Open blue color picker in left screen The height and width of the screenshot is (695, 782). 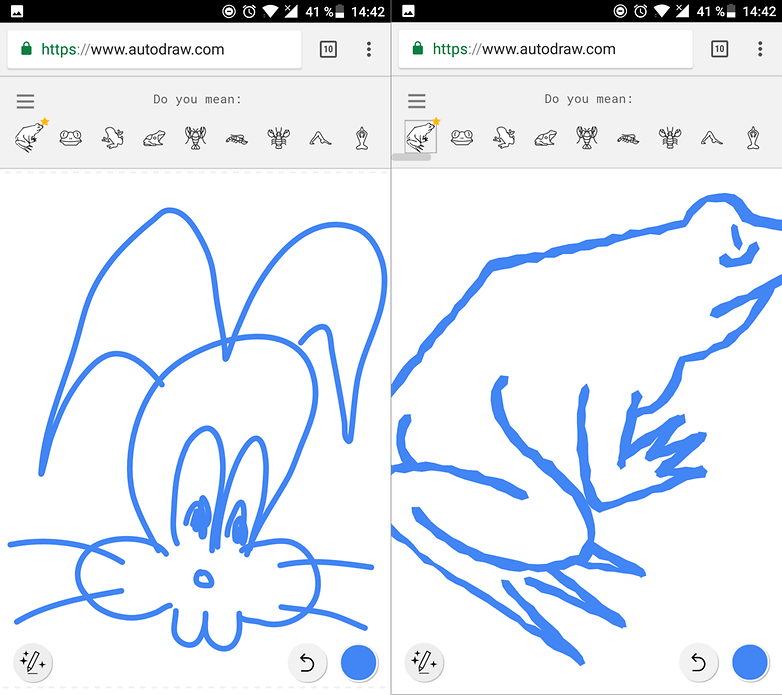(359, 663)
